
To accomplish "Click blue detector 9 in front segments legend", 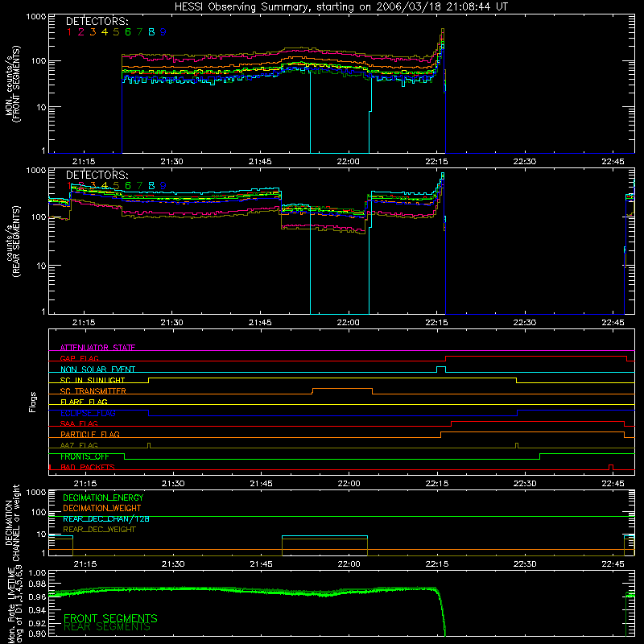I will coord(163,32).
